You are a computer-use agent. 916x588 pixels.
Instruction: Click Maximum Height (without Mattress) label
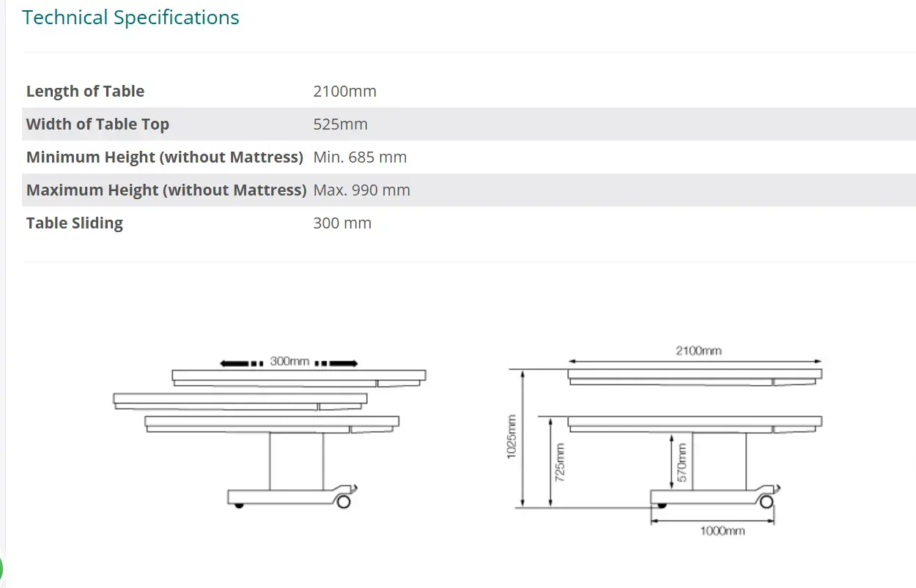coord(166,190)
